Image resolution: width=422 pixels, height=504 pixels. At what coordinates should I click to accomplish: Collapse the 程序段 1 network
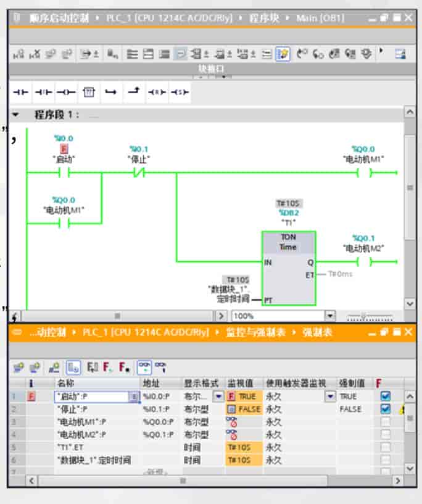pos(15,114)
